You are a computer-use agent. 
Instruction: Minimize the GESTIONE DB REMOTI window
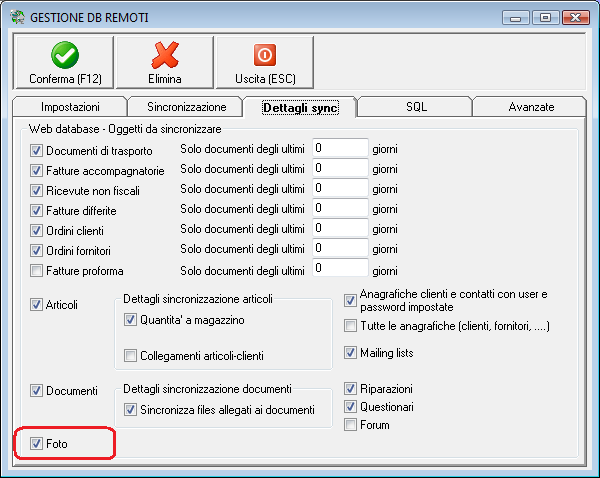click(x=515, y=18)
